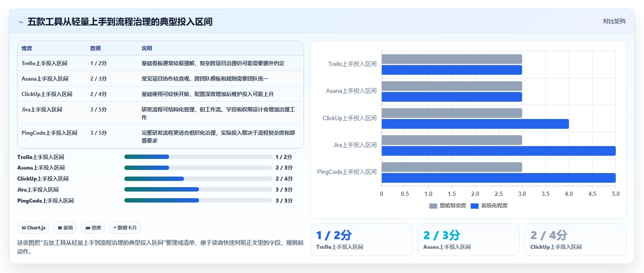The width and height of the screenshot is (644, 273).
Task: Toggle 原始复杂度 legend in the chart
Action: 448,206
